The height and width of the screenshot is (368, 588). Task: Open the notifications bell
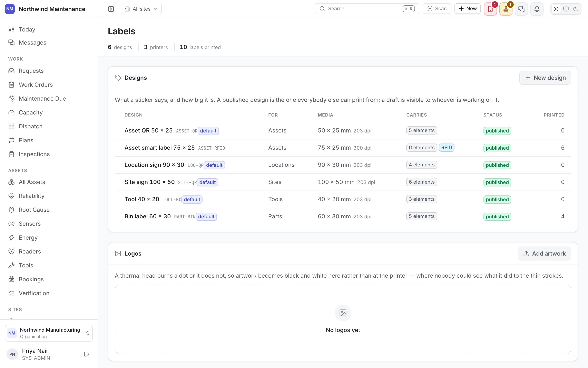pyautogui.click(x=537, y=9)
